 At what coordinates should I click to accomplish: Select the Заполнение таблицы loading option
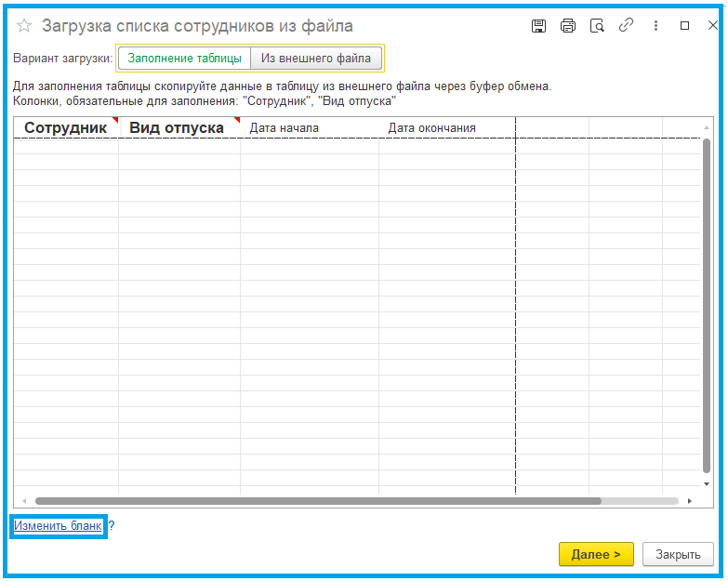184,59
